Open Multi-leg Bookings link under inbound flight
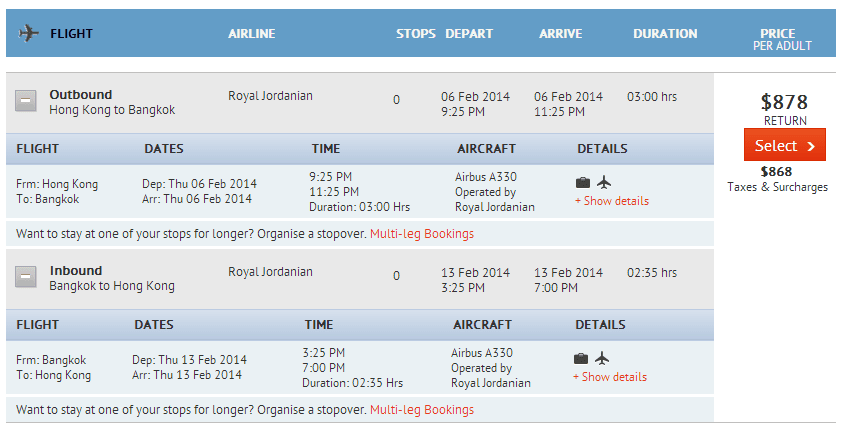Image resolution: width=846 pixels, height=427 pixels. pos(422,410)
